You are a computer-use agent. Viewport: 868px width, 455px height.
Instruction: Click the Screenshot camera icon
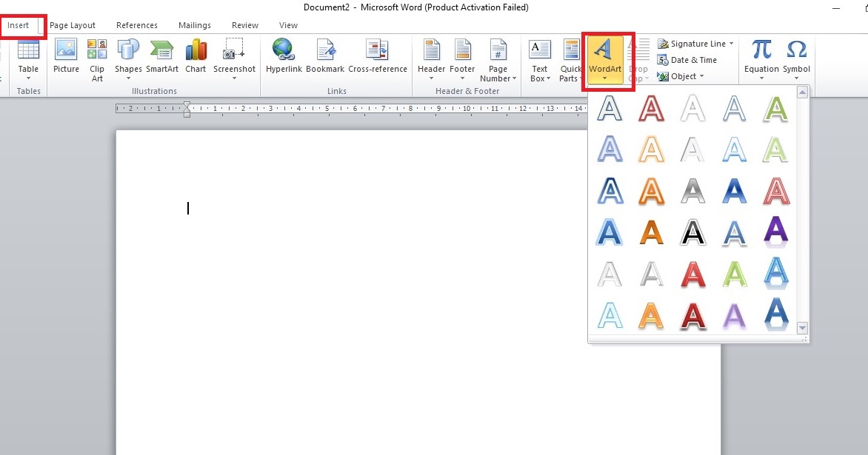point(233,49)
